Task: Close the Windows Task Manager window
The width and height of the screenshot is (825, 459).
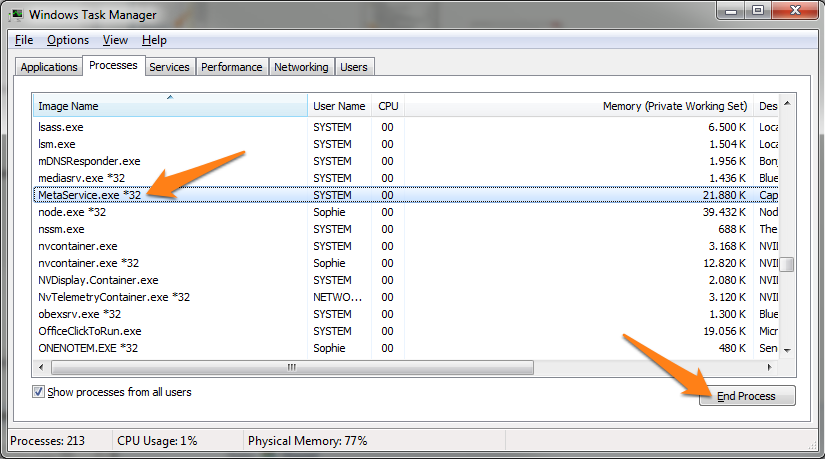Action: pyautogui.click(x=796, y=10)
